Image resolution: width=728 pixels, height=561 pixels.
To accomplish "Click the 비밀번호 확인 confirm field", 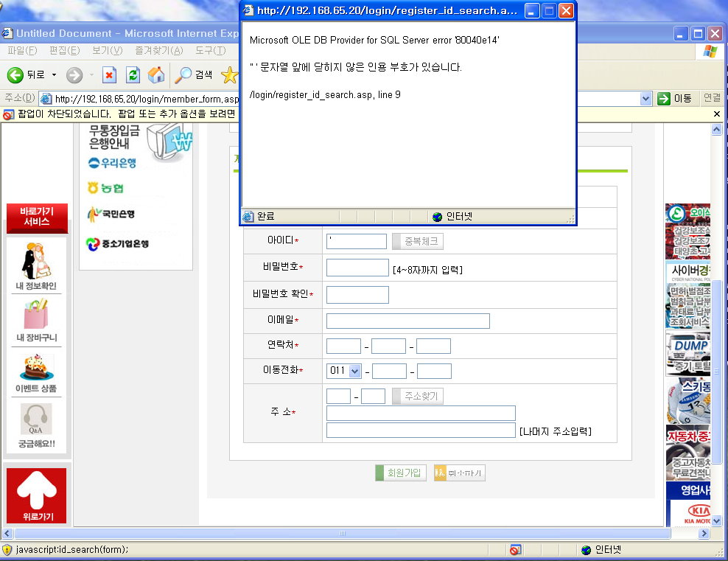I will point(357,295).
